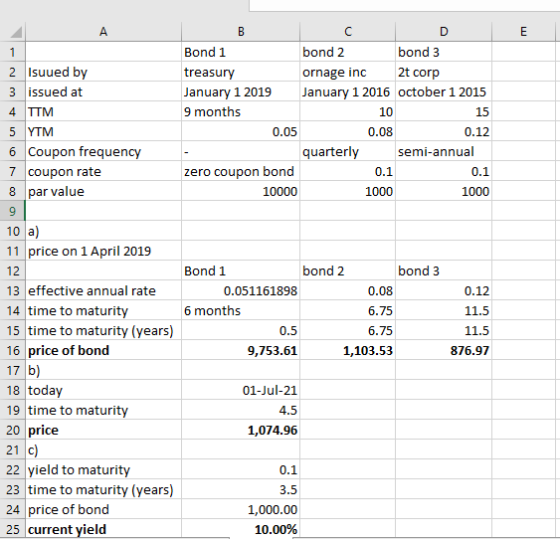The width and height of the screenshot is (560, 539).
Task: Click time to maturity value 3.5
Action: pos(241,489)
